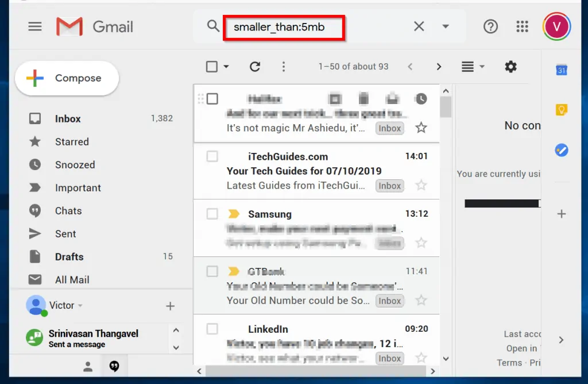588x384 pixels.
Task: Select the iTechGuides.com email checkbox
Action: [212, 156]
